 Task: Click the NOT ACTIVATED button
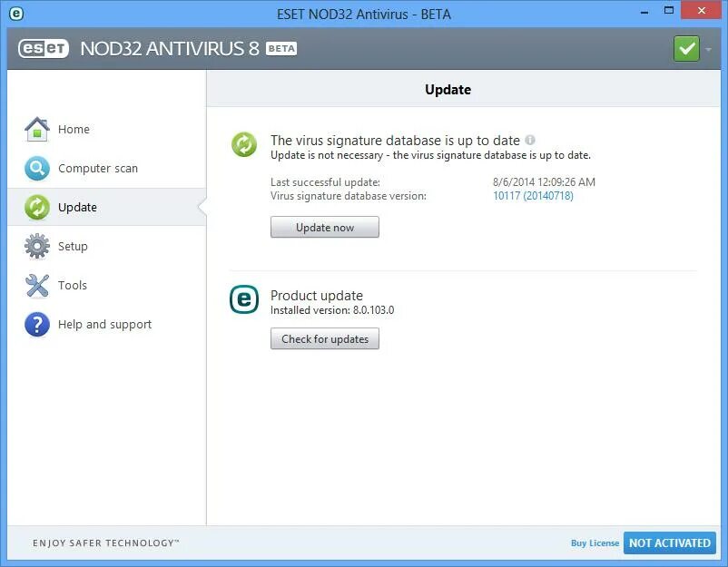pos(670,543)
